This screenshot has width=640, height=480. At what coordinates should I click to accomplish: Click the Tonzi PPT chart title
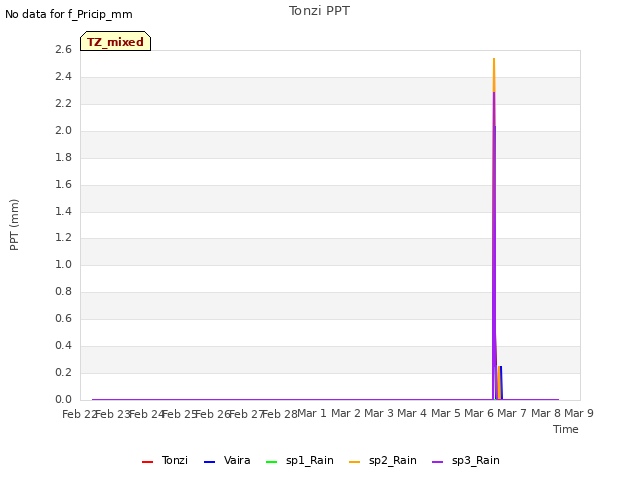pyautogui.click(x=319, y=11)
